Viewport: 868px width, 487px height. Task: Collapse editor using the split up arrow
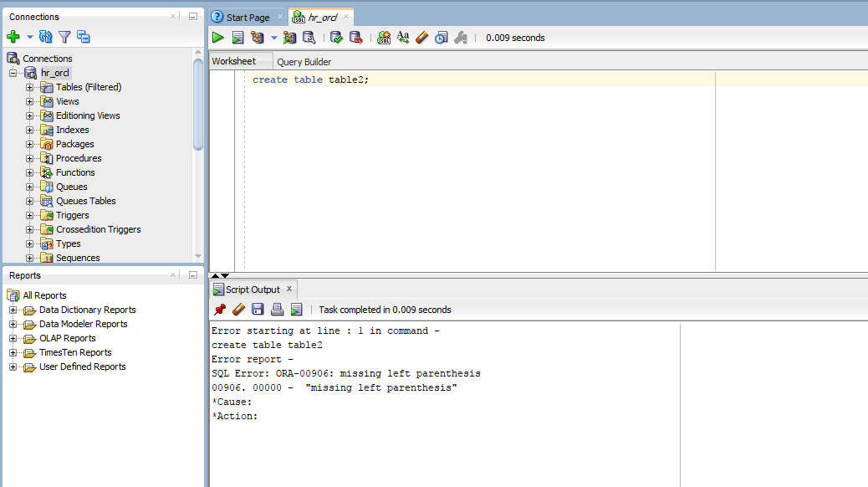(x=216, y=275)
